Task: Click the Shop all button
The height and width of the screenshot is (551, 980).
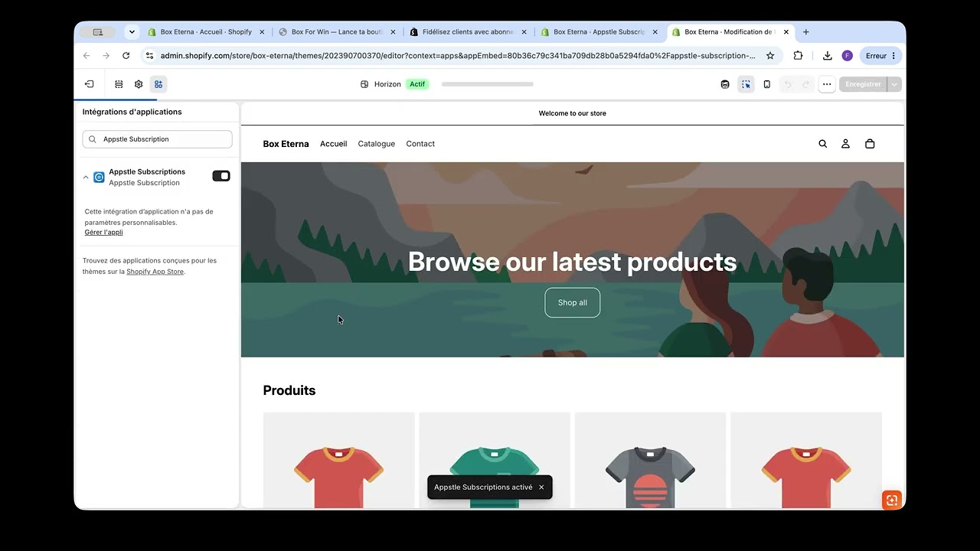Action: click(573, 303)
